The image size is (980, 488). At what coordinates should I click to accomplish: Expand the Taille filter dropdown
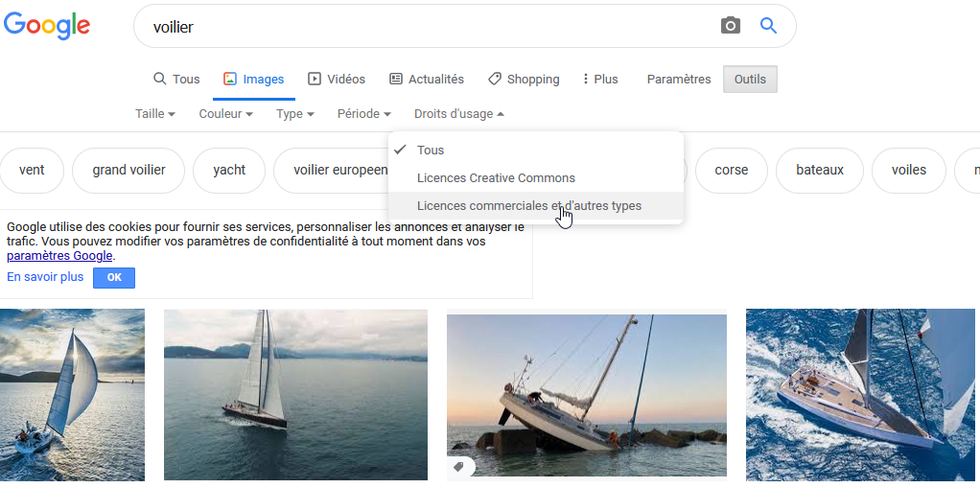[x=155, y=114]
